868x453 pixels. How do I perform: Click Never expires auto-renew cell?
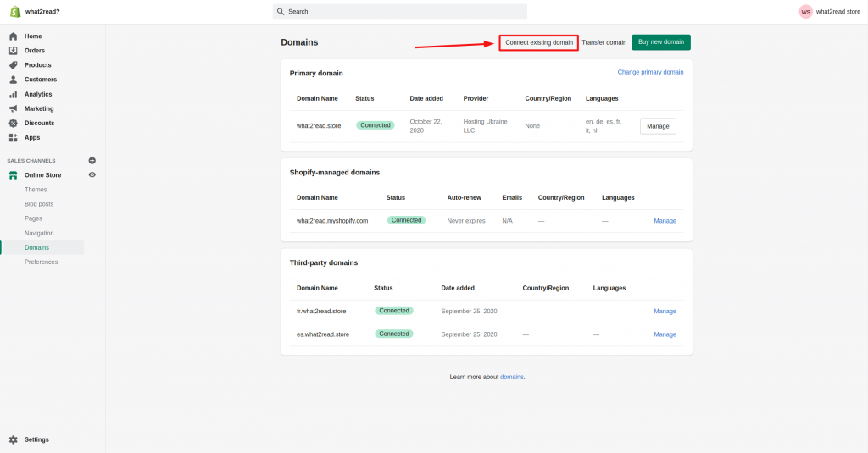coord(466,221)
